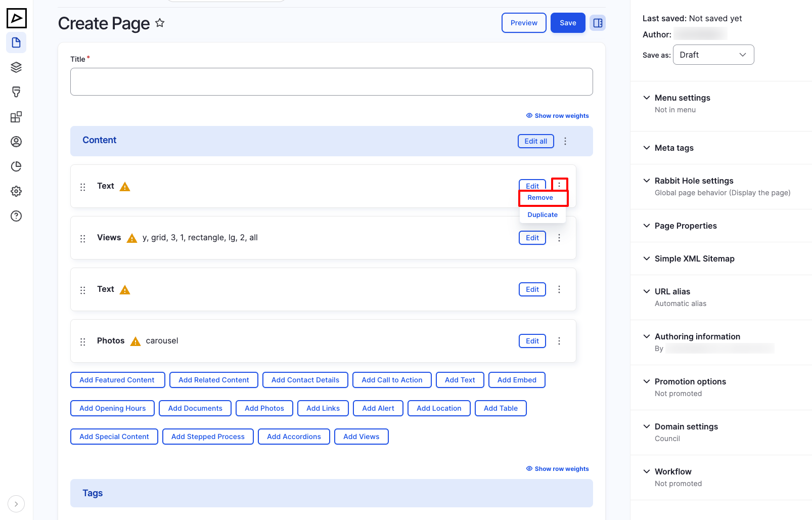Image resolution: width=812 pixels, height=520 pixels.
Task: Expand the collapsed sidebar with the bottom chevron
Action: (16, 504)
